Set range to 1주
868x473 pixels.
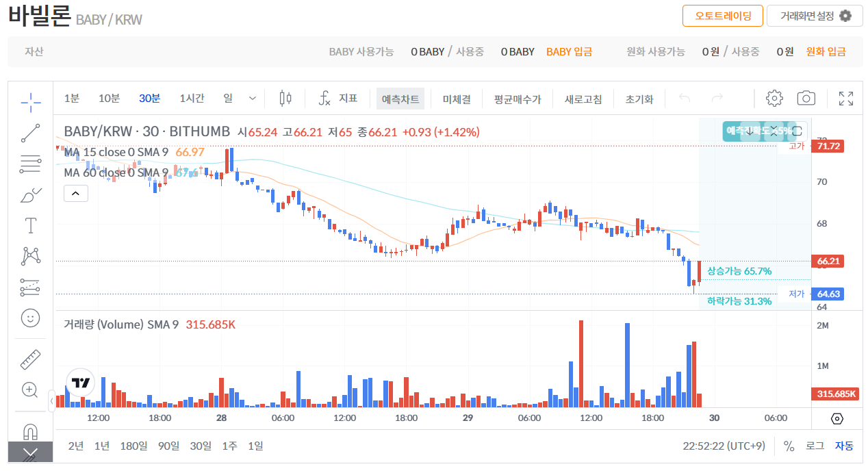[x=230, y=446]
